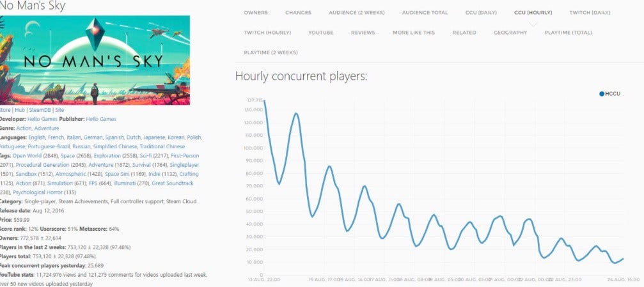
Task: Click the 24 AUG, 15:00 axis label
Action: click(x=624, y=279)
